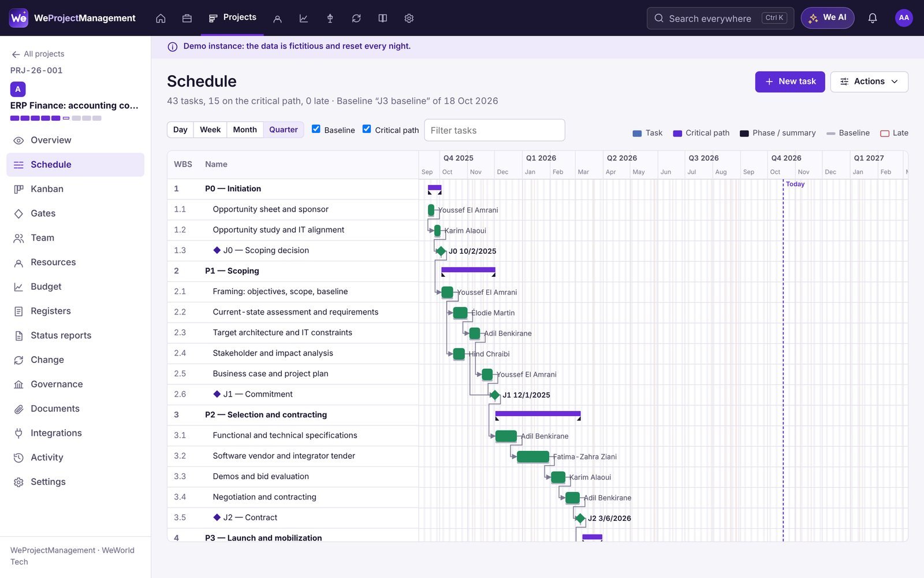The width and height of the screenshot is (924, 578).
Task: Open the person resources icon in top bar
Action: click(277, 18)
